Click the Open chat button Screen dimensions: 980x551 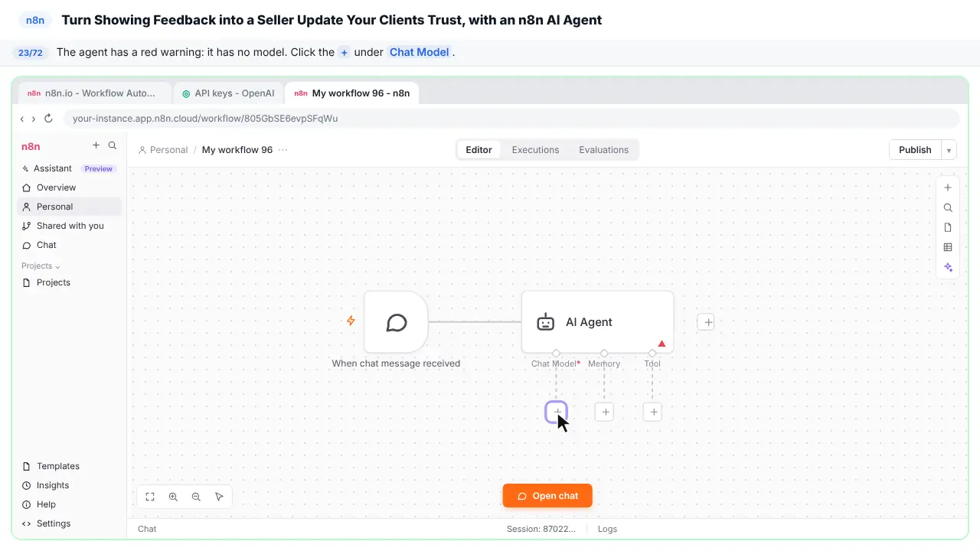[x=547, y=496]
